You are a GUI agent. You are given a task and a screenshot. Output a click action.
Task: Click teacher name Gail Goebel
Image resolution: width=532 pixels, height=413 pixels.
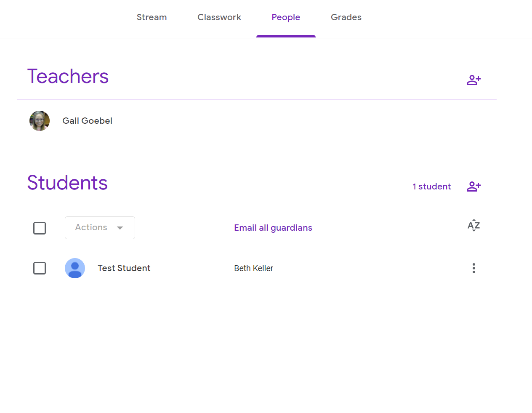87,121
